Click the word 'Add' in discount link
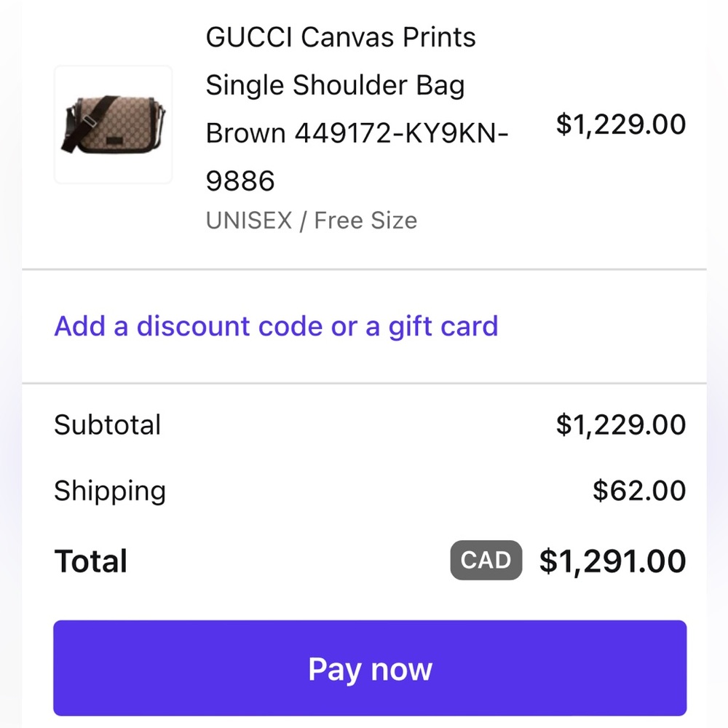 (79, 326)
